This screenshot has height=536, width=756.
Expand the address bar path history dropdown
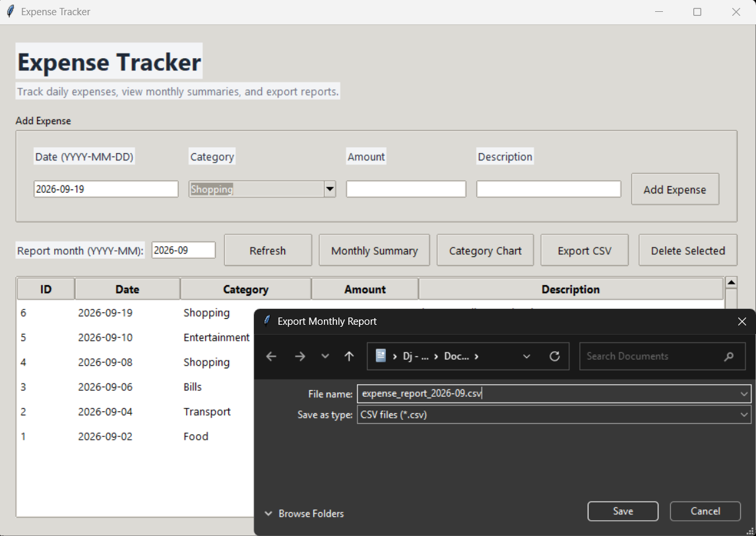(x=526, y=356)
